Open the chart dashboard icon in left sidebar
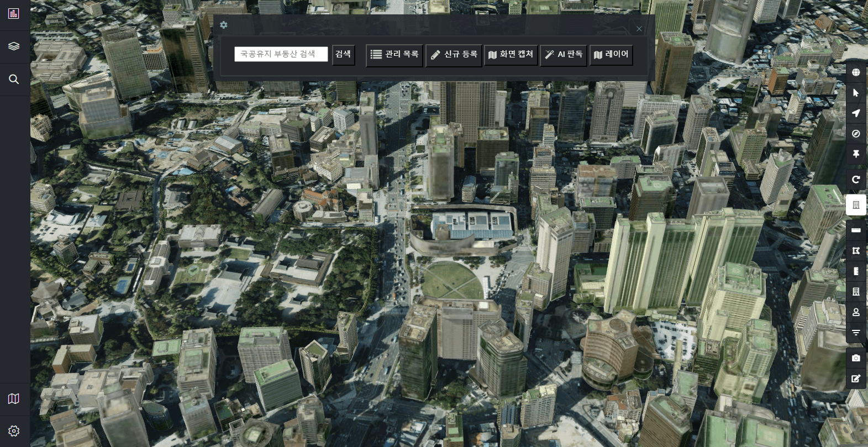The image size is (868, 447). point(14,13)
